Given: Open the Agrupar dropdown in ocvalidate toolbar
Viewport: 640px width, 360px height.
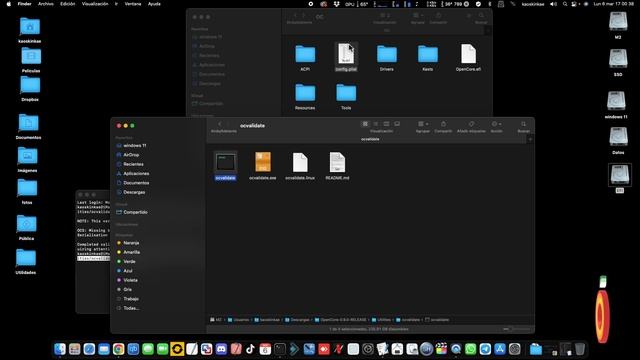Looking at the screenshot, I should pyautogui.click(x=422, y=124).
